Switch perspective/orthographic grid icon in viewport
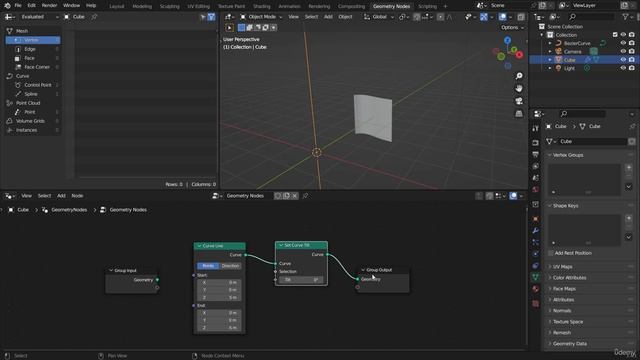 click(519, 113)
